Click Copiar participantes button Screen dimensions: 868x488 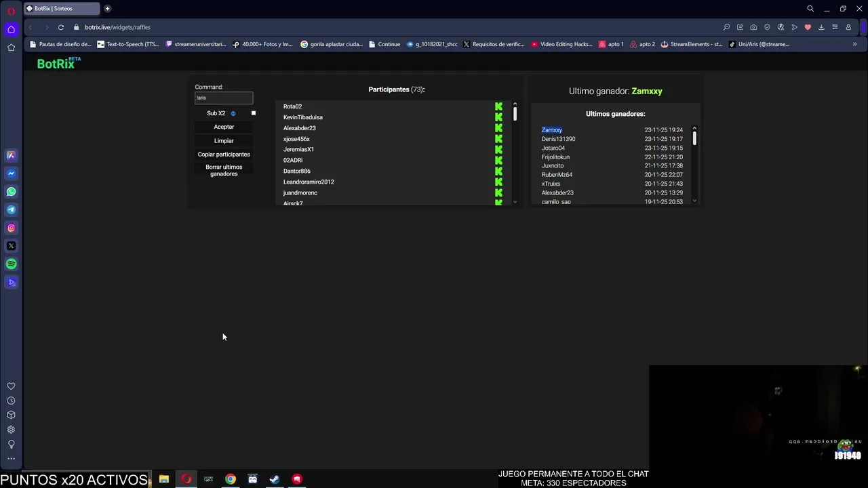click(x=224, y=154)
